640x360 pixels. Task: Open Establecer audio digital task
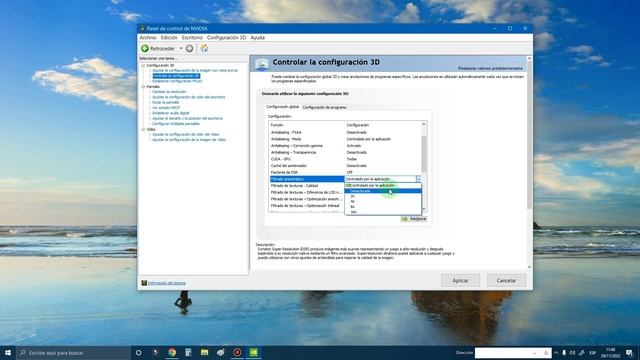[x=171, y=113]
